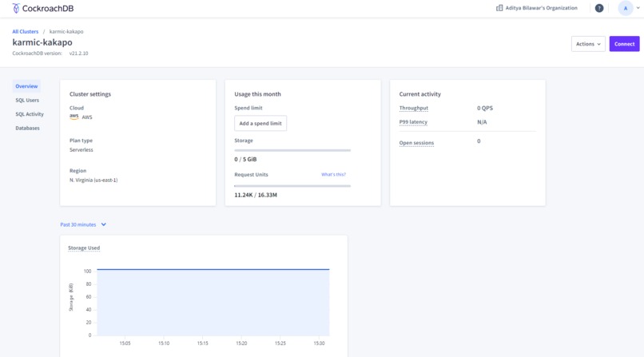This screenshot has height=357, width=644.
Task: Go to All Clusters breadcrumb link
Action: 25,32
